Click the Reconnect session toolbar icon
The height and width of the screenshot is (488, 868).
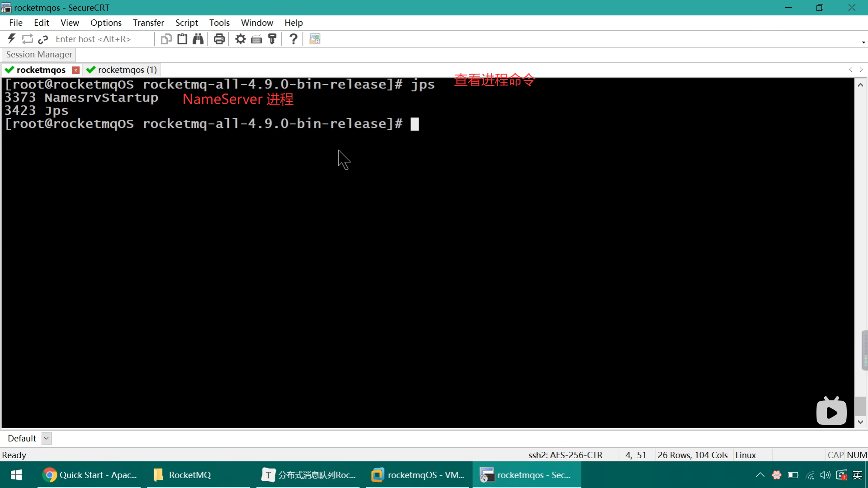click(x=28, y=39)
